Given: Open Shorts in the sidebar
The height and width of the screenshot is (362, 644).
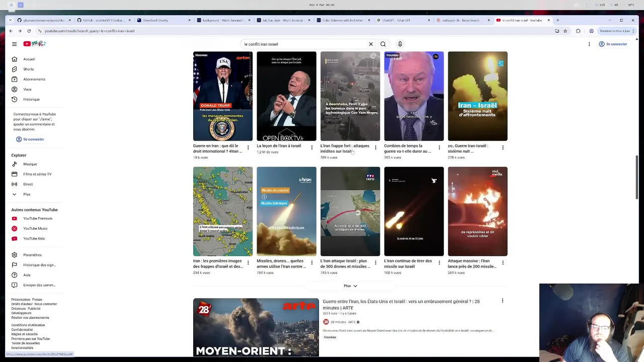Looking at the screenshot, I should click(x=28, y=69).
